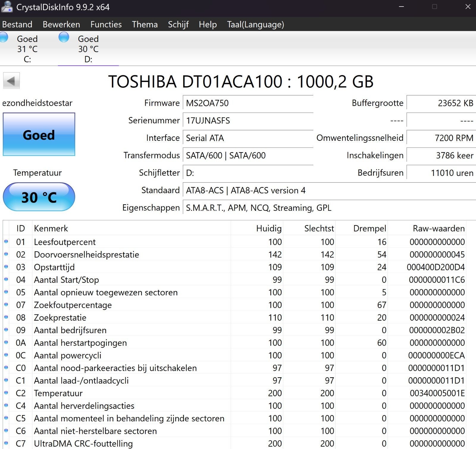Select raw value 000000000ECA of powercycli
Screen dimensions: 476x449
pyautogui.click(x=436, y=355)
